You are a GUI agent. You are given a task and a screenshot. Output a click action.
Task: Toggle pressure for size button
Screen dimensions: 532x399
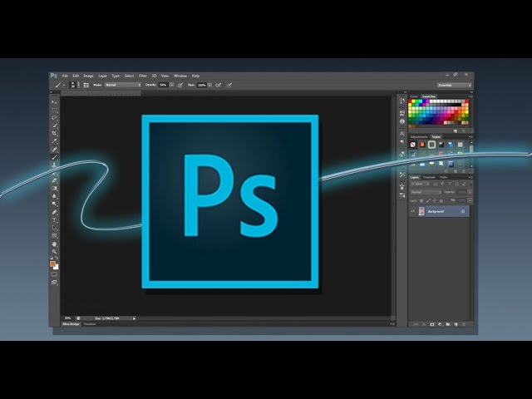(229, 85)
